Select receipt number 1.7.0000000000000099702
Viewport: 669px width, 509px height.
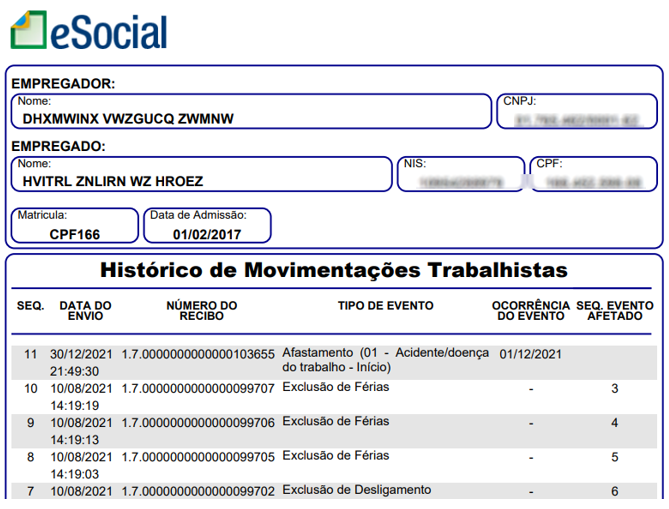coord(198,491)
